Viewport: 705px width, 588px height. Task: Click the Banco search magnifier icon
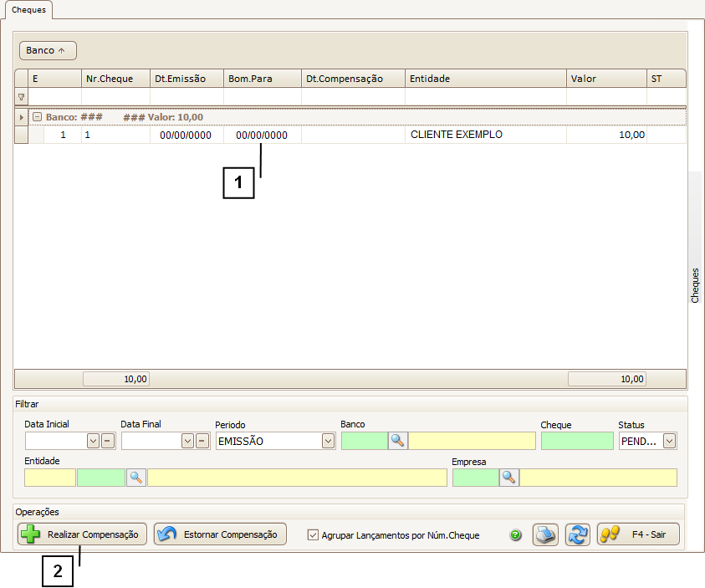coord(398,441)
